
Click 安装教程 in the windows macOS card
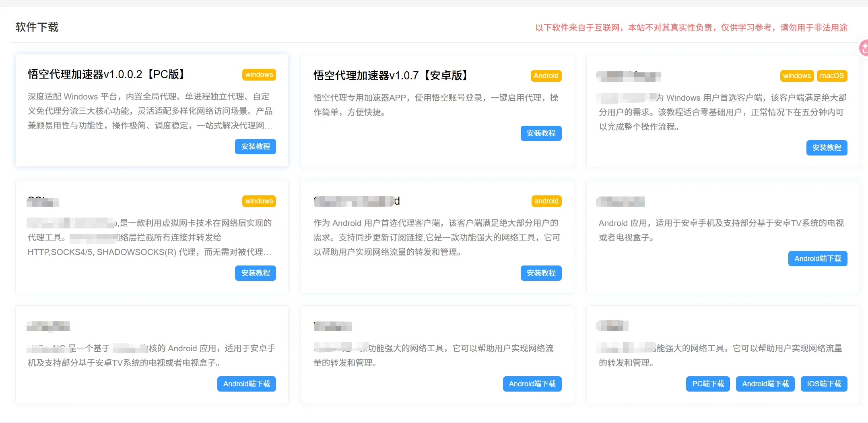tap(827, 148)
